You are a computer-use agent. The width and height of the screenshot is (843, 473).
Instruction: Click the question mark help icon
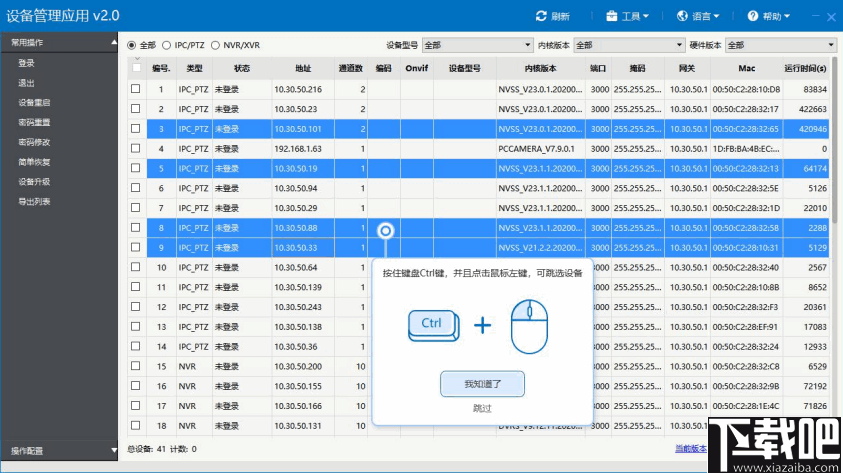point(753,16)
